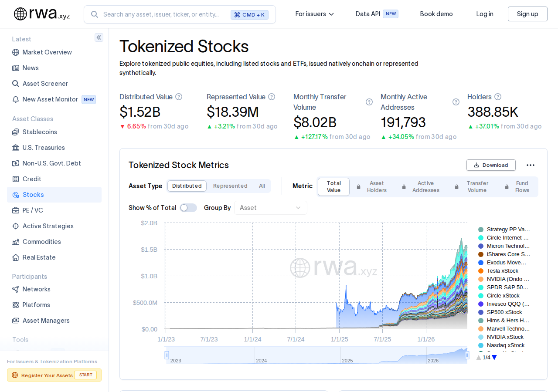Image resolution: width=558 pixels, height=392 pixels.
Task: Click the Active Strategies target icon
Action: [16, 226]
